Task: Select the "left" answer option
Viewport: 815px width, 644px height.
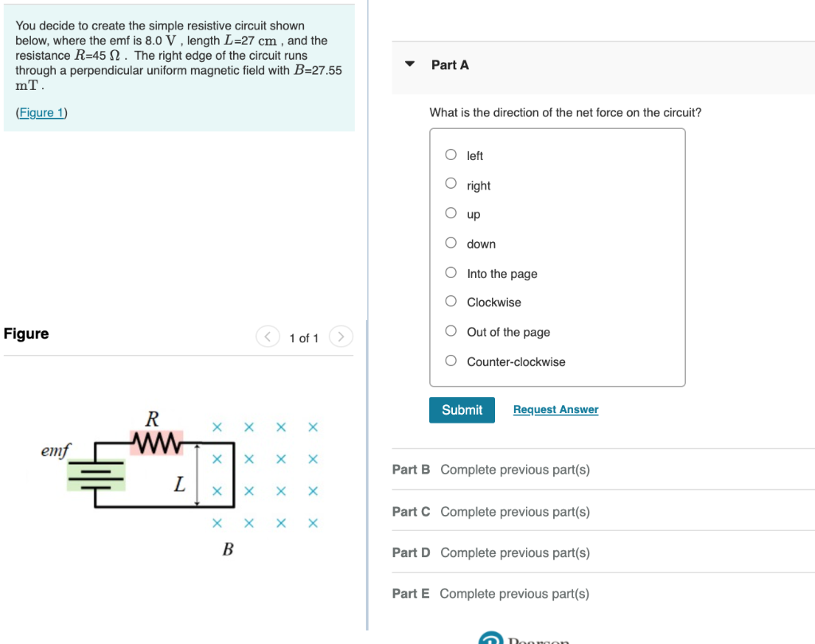Action: click(450, 154)
